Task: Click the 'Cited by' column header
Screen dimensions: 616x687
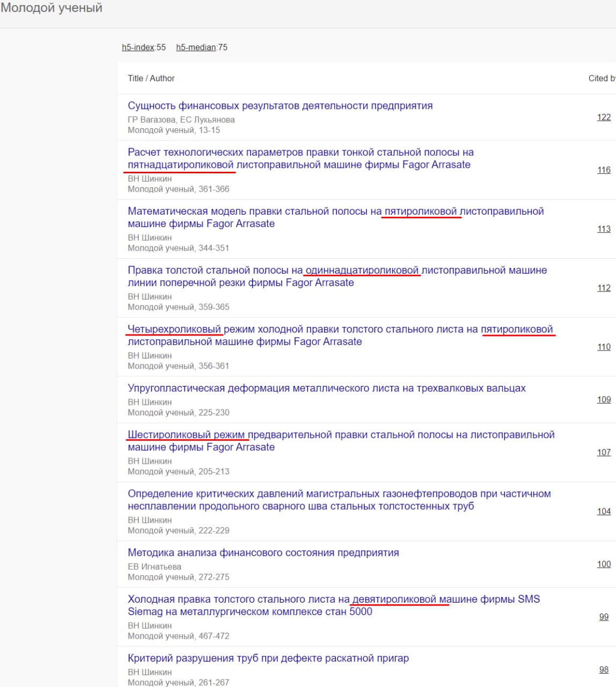Action: (602, 78)
